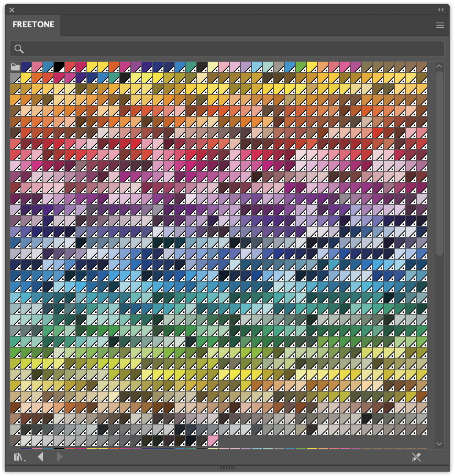Click the panel resize grip at bottom
455x476 pixels.
point(227,468)
